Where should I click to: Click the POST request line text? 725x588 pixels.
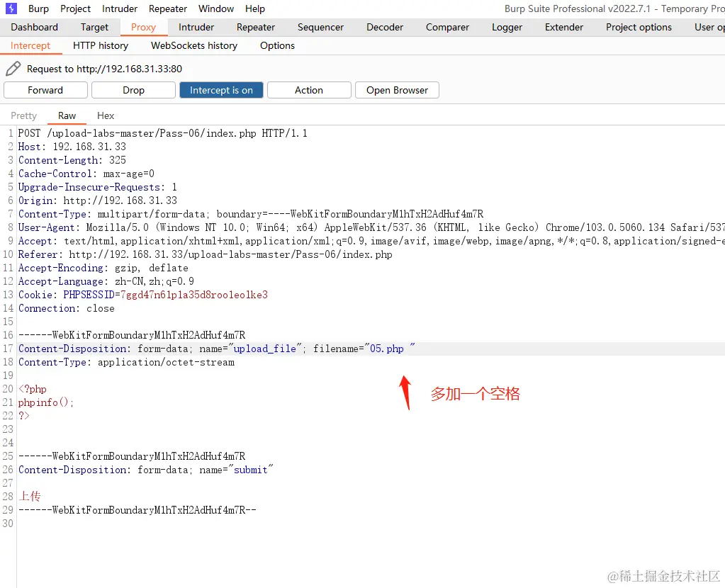[162, 133]
